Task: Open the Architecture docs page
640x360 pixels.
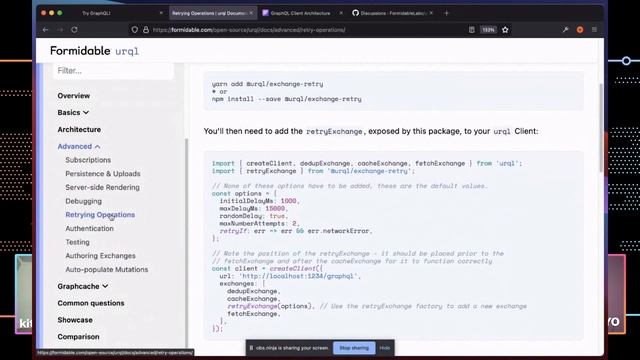Action: tap(79, 129)
